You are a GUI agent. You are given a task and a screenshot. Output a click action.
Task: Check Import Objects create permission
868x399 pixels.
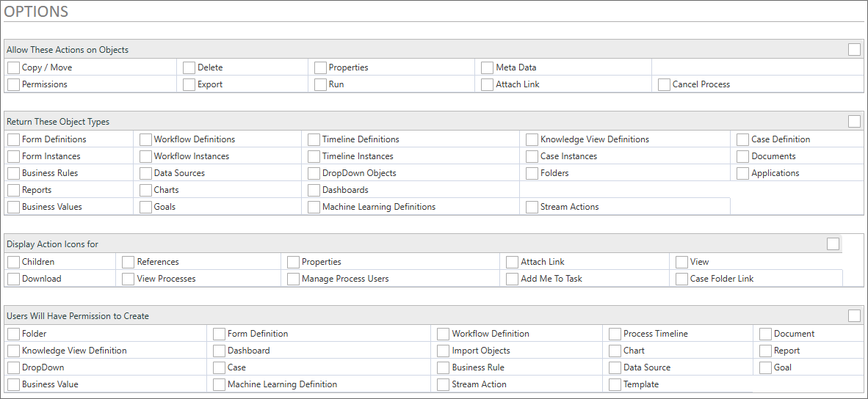[444, 351]
